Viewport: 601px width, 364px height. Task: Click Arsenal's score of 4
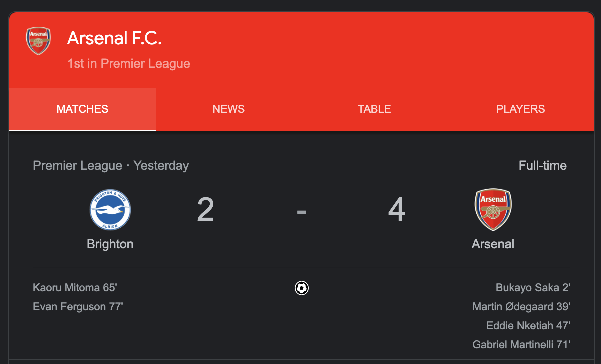397,210
